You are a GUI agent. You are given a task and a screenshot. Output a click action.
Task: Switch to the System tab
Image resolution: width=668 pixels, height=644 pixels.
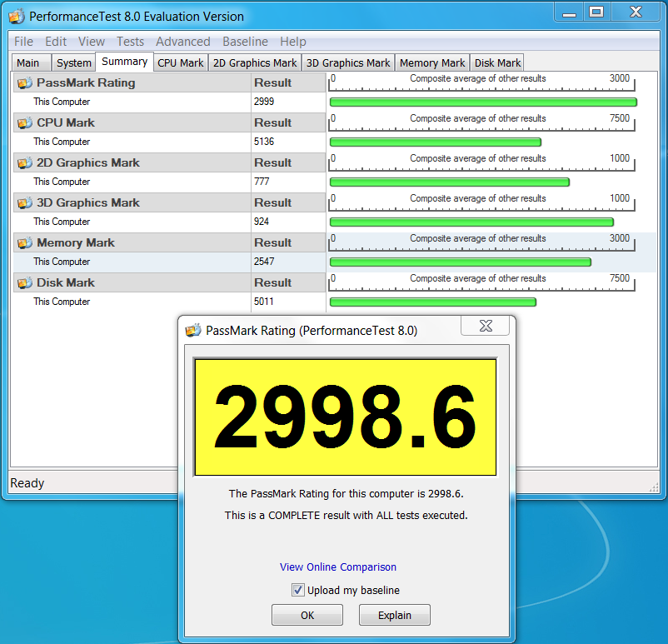pyautogui.click(x=73, y=62)
